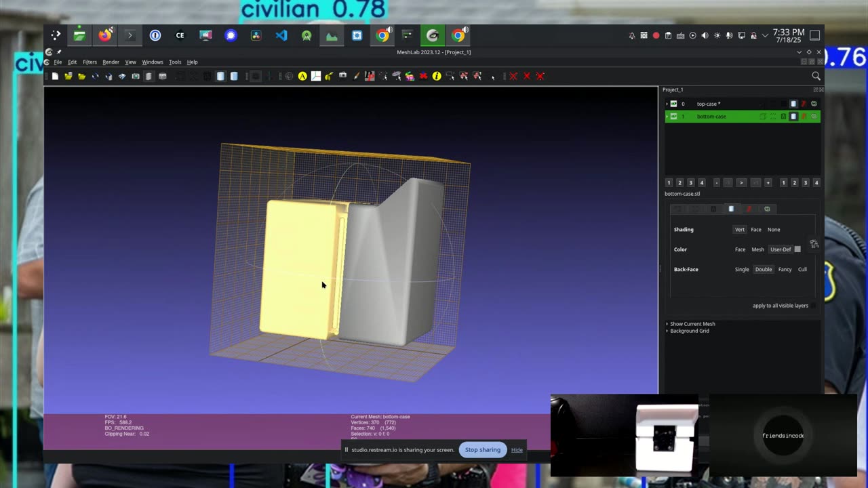Select the solid fill tab in render options
The image size is (868, 488).
pyautogui.click(x=731, y=209)
